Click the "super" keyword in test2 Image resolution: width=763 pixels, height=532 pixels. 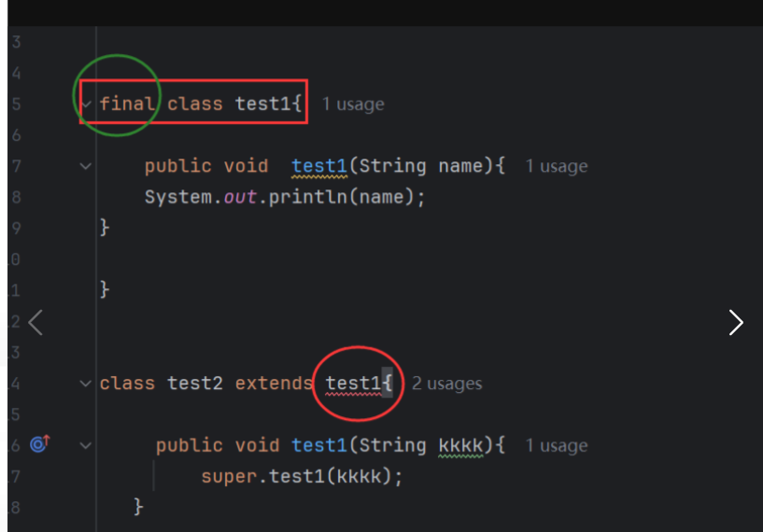point(229,476)
